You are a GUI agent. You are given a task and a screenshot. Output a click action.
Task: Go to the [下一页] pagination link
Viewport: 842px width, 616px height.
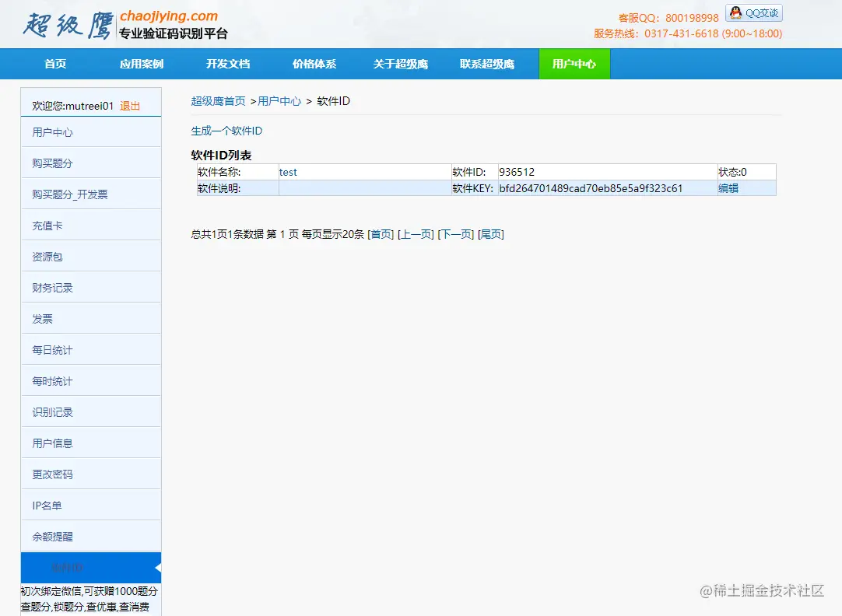click(x=456, y=234)
